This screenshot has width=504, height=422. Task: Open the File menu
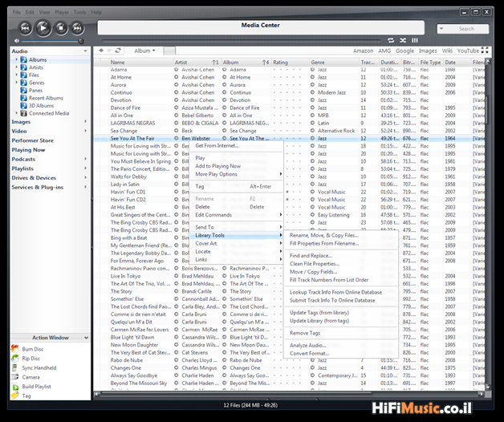click(x=17, y=12)
